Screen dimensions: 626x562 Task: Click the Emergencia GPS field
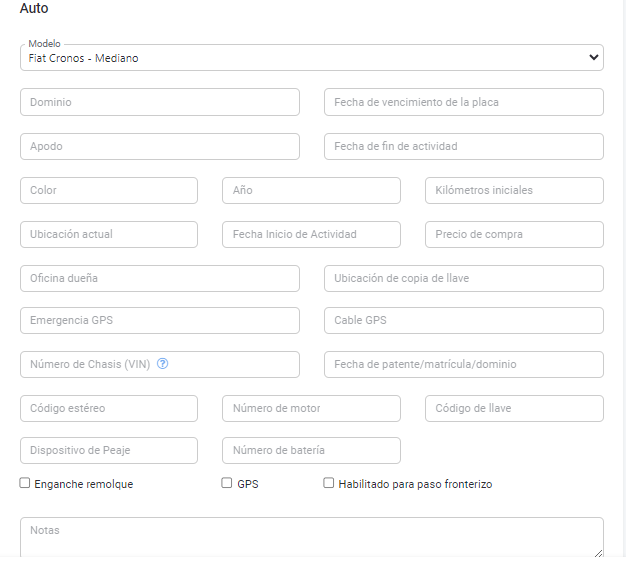point(159,320)
